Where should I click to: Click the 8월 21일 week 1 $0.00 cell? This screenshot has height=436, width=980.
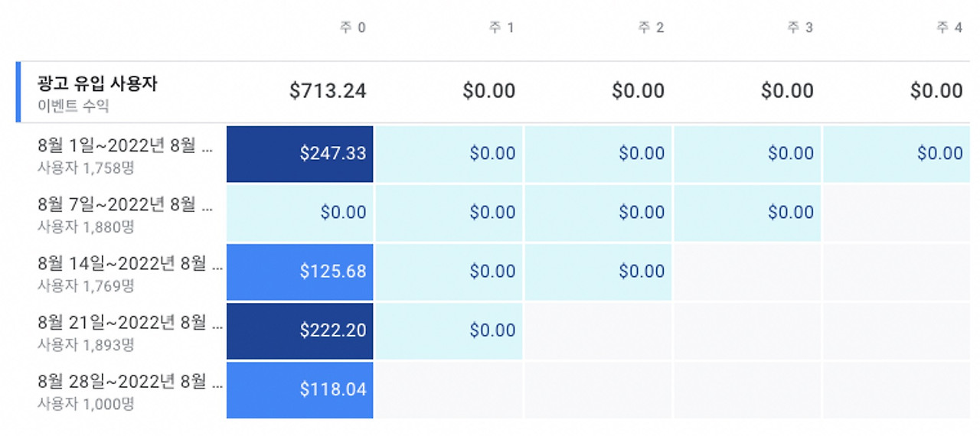[449, 330]
